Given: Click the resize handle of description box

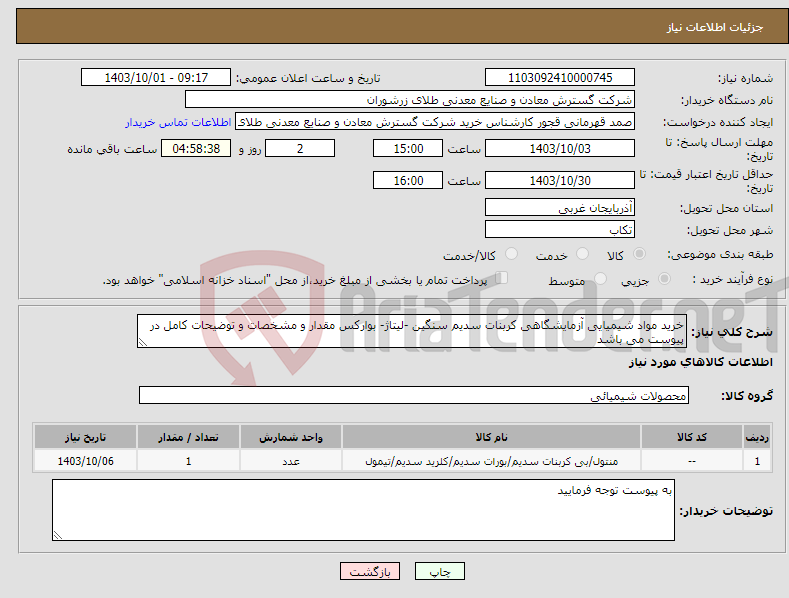Looking at the screenshot, I should tap(142, 343).
